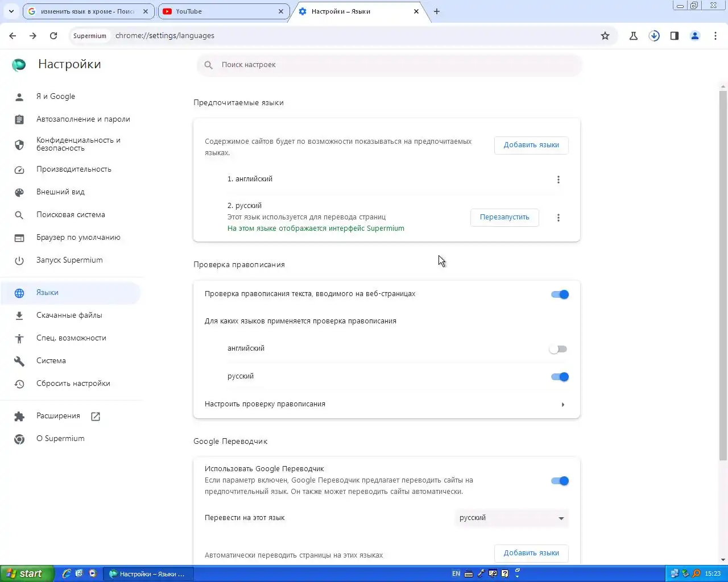Open Производительность section
Image resolution: width=728 pixels, height=582 pixels.
pyautogui.click(x=71, y=169)
